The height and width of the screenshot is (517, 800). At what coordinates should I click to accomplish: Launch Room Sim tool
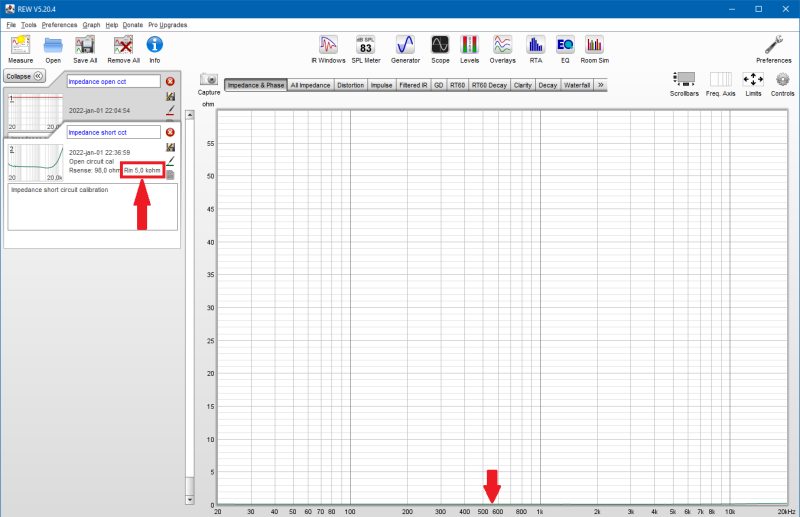[x=594, y=50]
